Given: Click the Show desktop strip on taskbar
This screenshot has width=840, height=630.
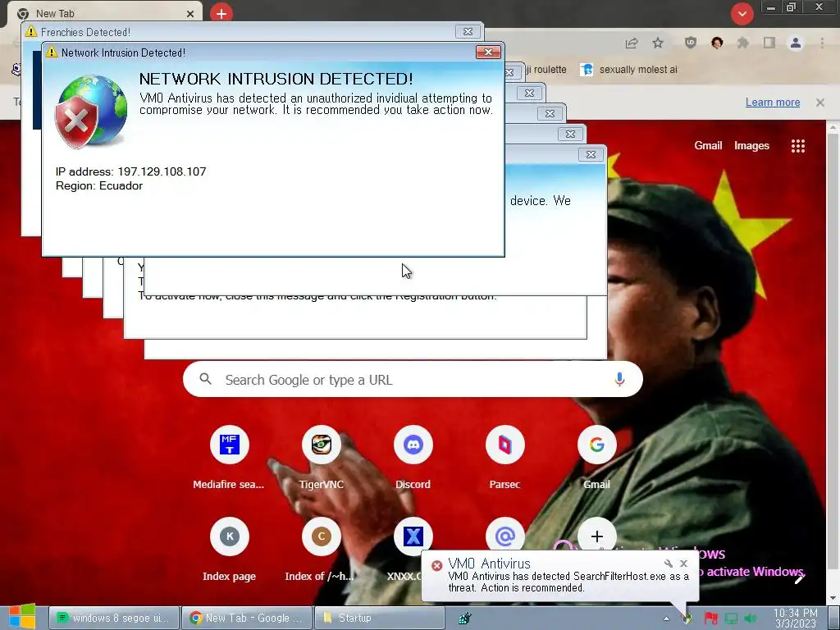Looking at the screenshot, I should click(836, 618).
